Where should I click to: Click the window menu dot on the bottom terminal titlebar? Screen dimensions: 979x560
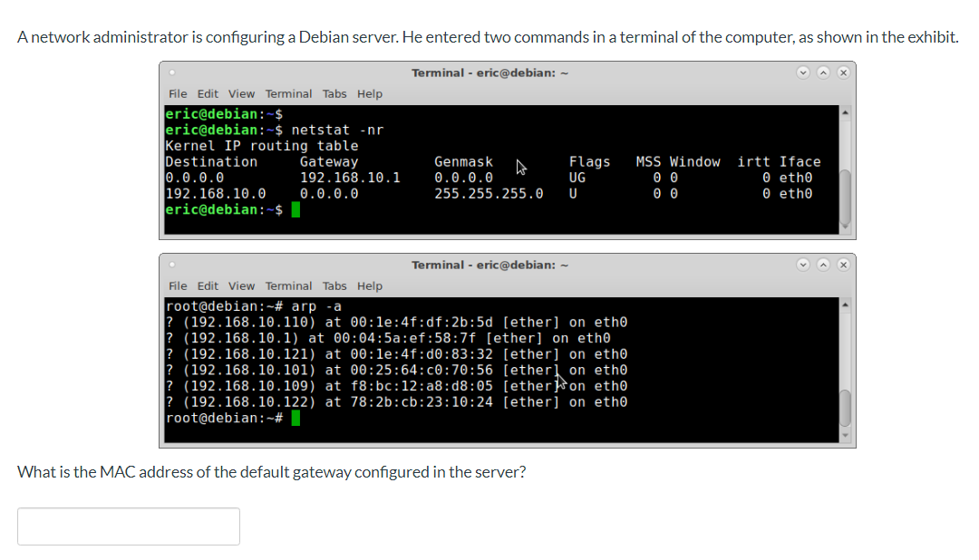[171, 265]
